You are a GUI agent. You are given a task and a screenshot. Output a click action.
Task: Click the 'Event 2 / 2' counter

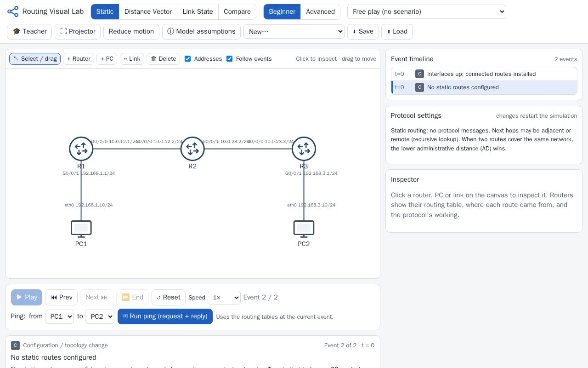click(260, 297)
